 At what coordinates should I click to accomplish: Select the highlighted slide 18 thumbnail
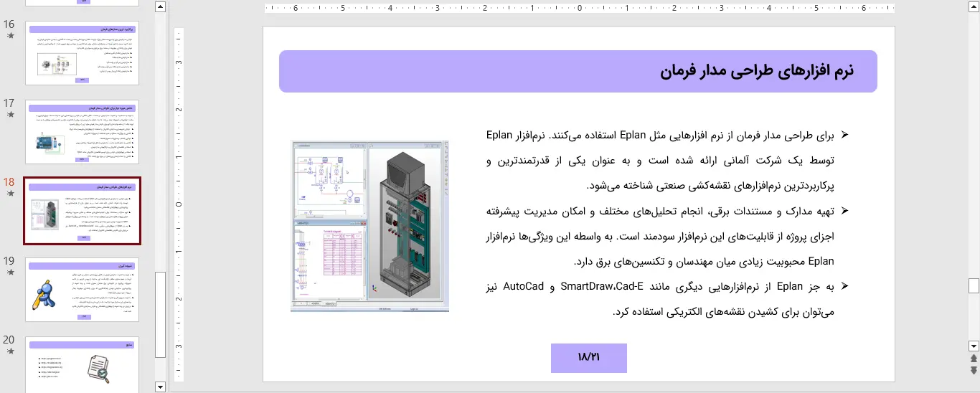(x=83, y=211)
